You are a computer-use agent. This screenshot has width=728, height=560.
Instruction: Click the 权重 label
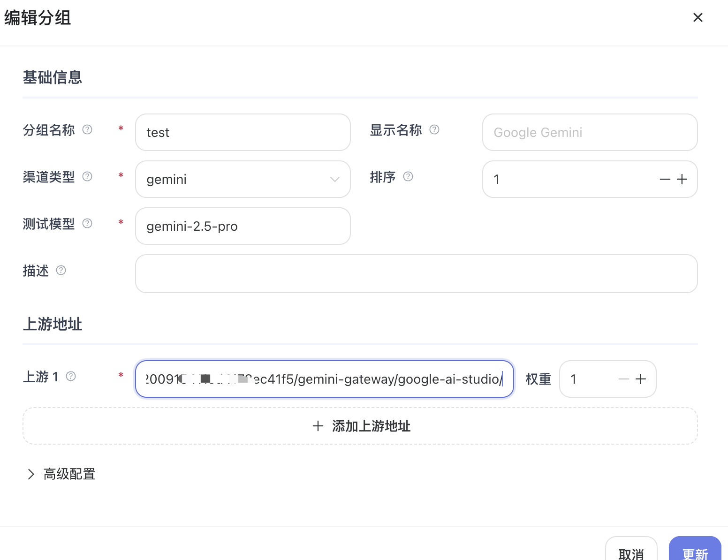(538, 379)
